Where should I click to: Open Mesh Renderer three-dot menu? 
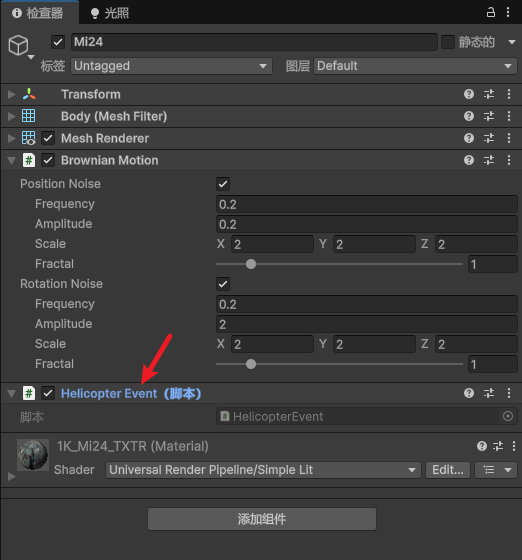[x=509, y=138]
